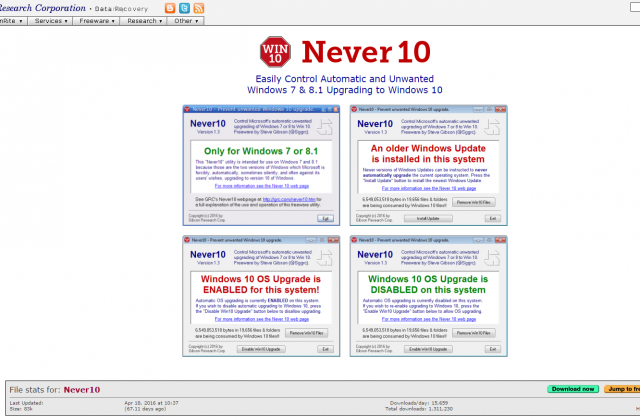
Task: Click the 'Total downloads' statistic
Action: tap(419, 409)
